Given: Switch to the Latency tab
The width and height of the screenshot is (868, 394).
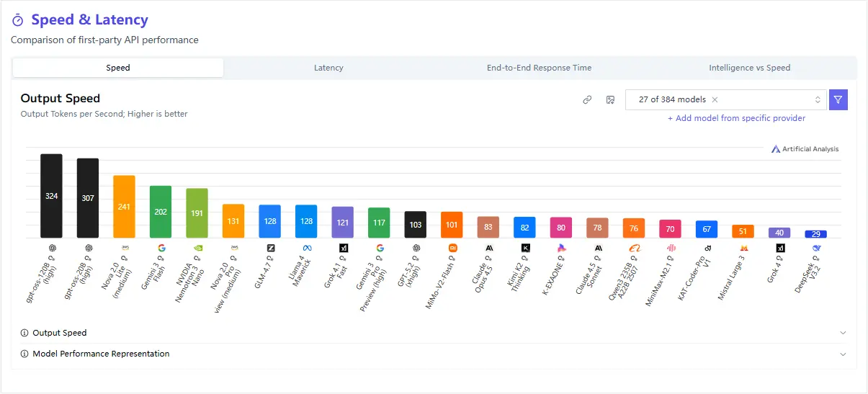Looking at the screenshot, I should click(328, 68).
